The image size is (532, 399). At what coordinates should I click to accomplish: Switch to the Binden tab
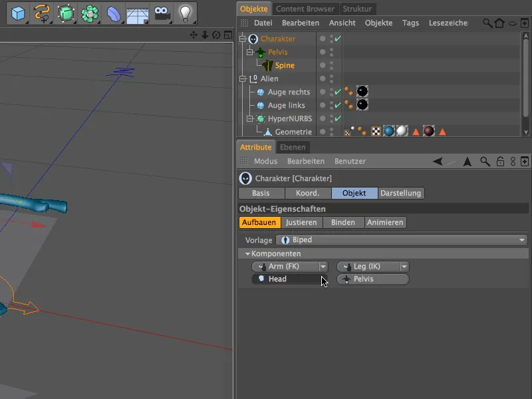[x=343, y=223]
